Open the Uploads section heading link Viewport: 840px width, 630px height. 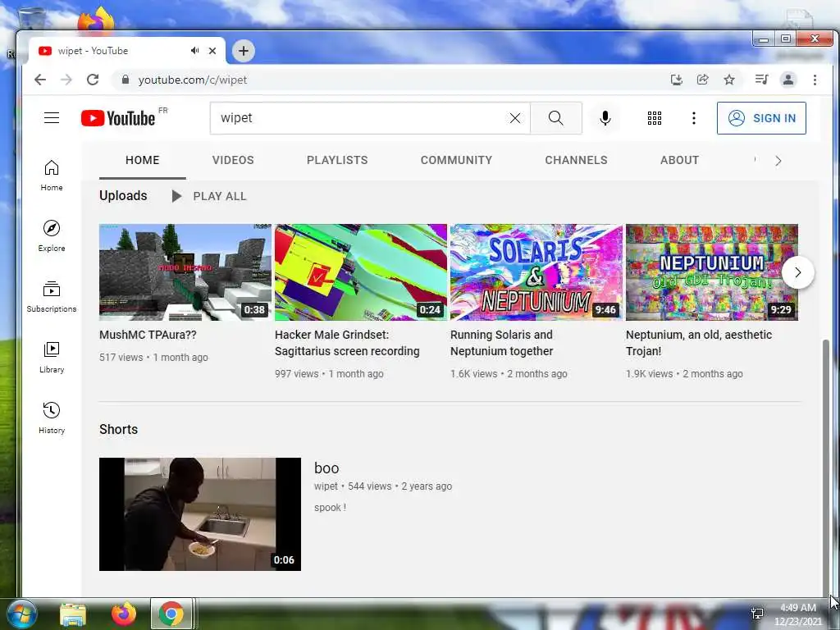pos(123,195)
